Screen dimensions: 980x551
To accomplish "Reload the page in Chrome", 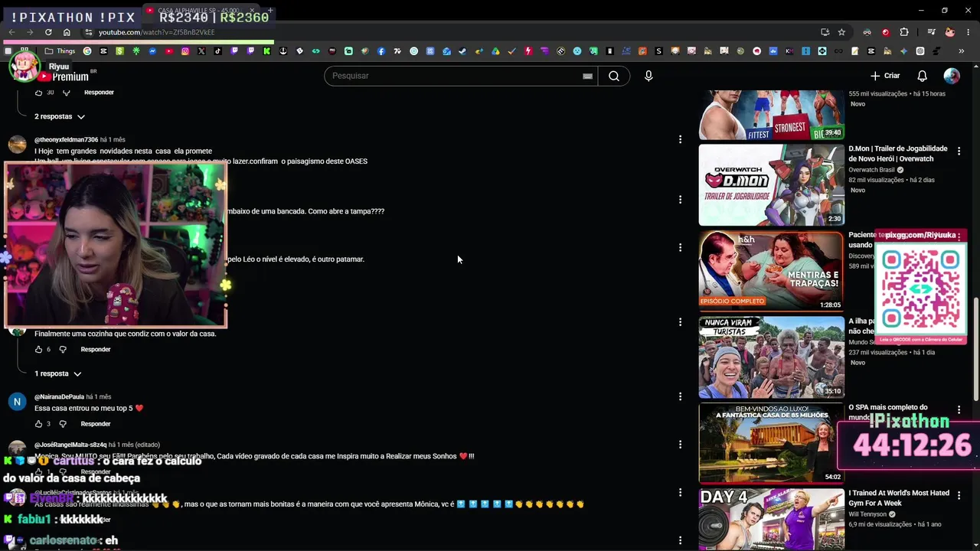I will pyautogui.click(x=48, y=32).
